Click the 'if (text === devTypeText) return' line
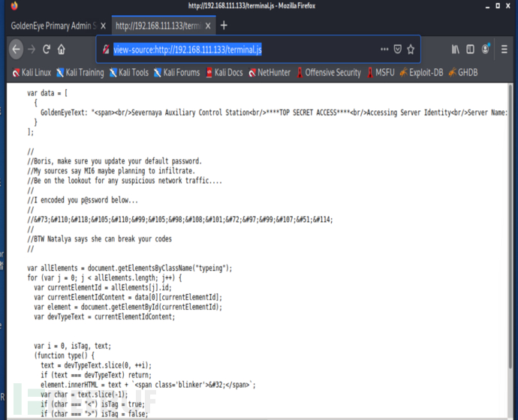The height and width of the screenshot is (420, 518). click(x=96, y=375)
